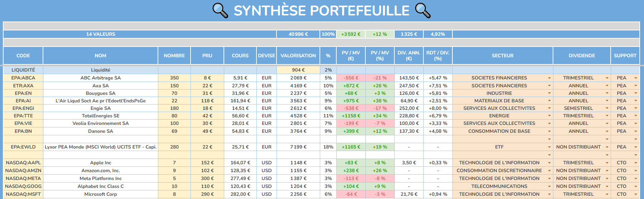Select the ENERGIE sector cell
Screen dimensions: 644x199
tap(503, 116)
